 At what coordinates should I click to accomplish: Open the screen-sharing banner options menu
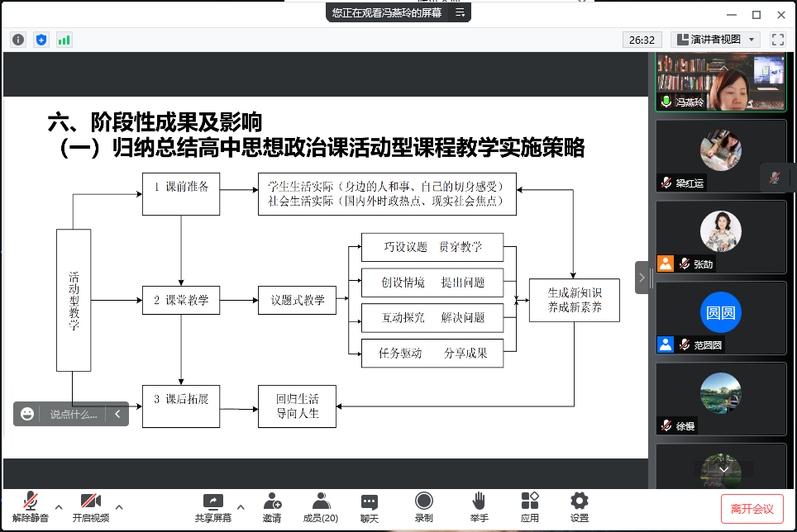click(460, 12)
